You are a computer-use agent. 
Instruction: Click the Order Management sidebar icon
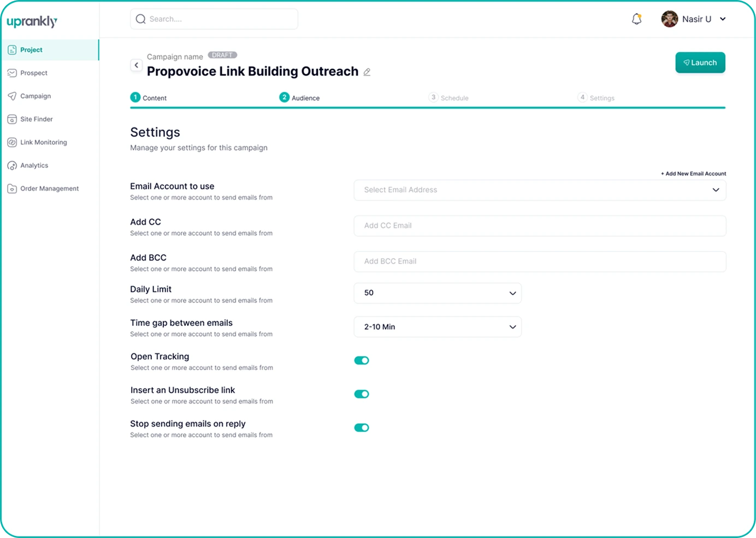[x=12, y=189]
